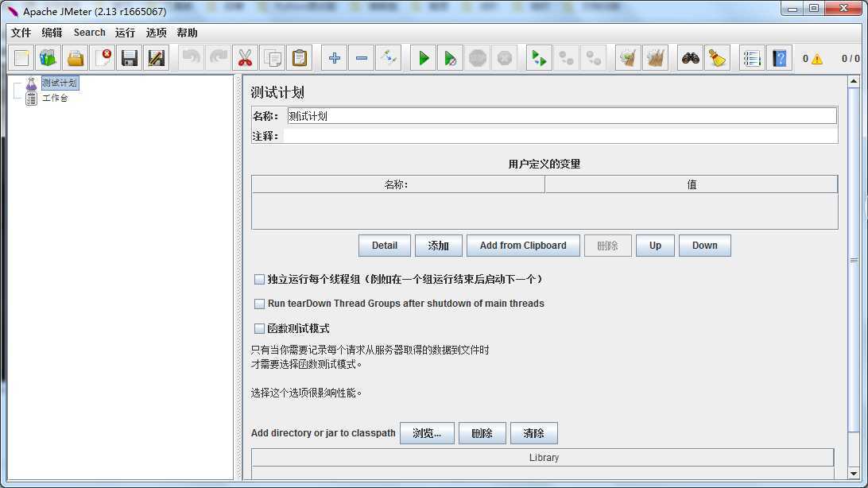Click the Reset search broom icon
Viewport: 868px width, 488px height.
(718, 57)
